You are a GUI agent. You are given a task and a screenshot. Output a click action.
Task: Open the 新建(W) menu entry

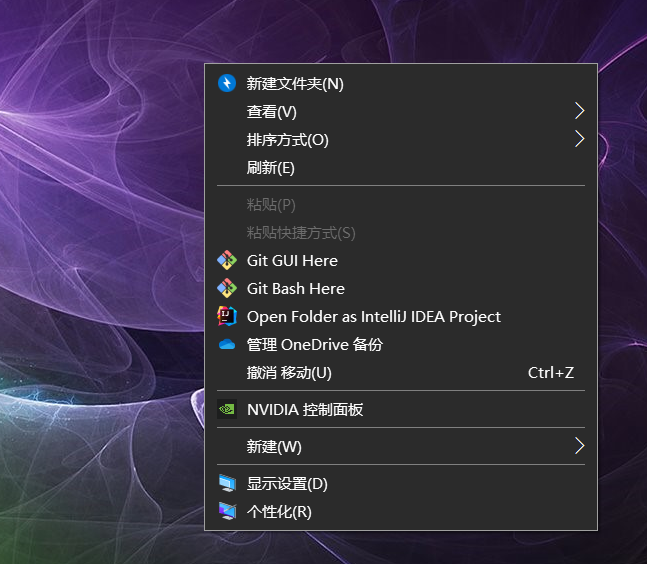point(401,446)
